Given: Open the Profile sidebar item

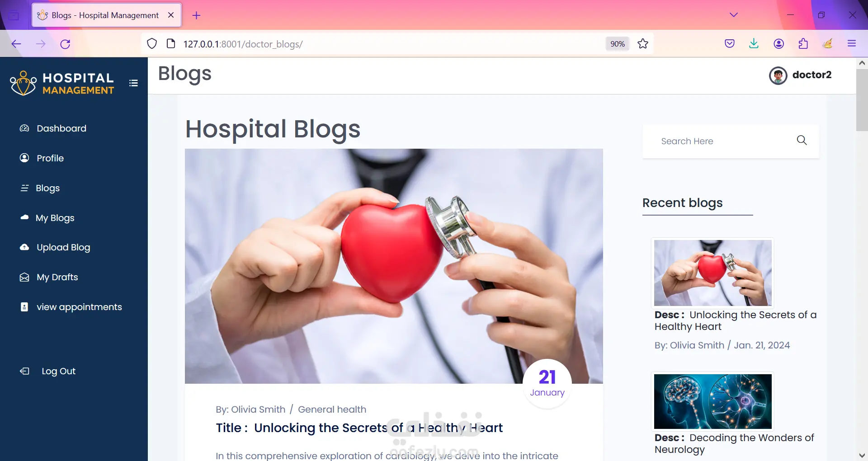Looking at the screenshot, I should click(42, 158).
